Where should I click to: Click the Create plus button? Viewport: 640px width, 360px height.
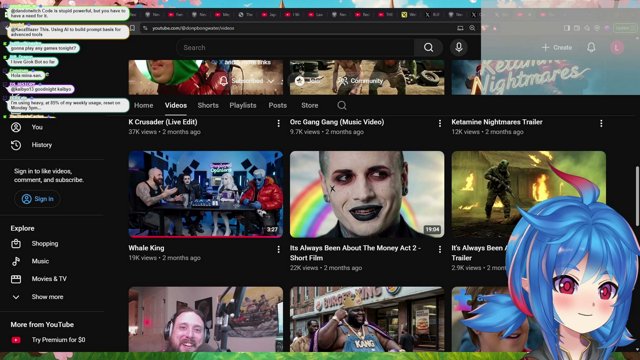click(x=557, y=47)
